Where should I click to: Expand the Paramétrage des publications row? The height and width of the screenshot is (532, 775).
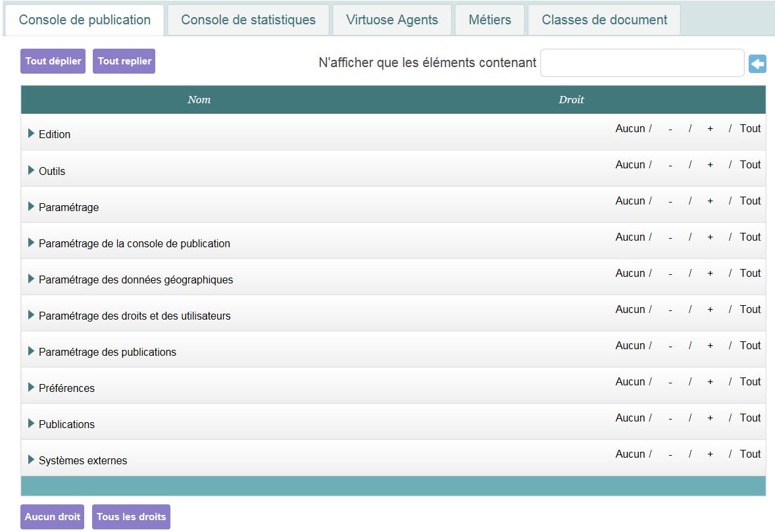tap(31, 351)
